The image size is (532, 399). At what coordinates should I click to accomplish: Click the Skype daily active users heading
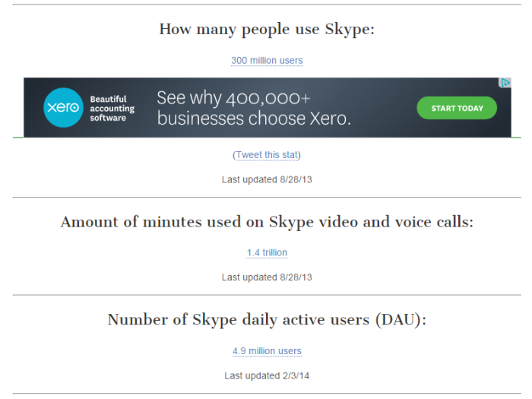(x=267, y=320)
